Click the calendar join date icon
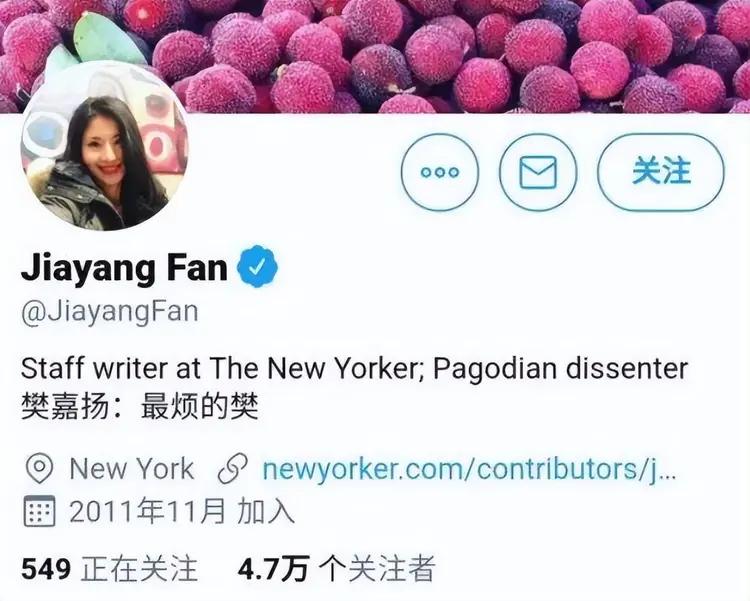This screenshot has height=601, width=750. click(39, 511)
